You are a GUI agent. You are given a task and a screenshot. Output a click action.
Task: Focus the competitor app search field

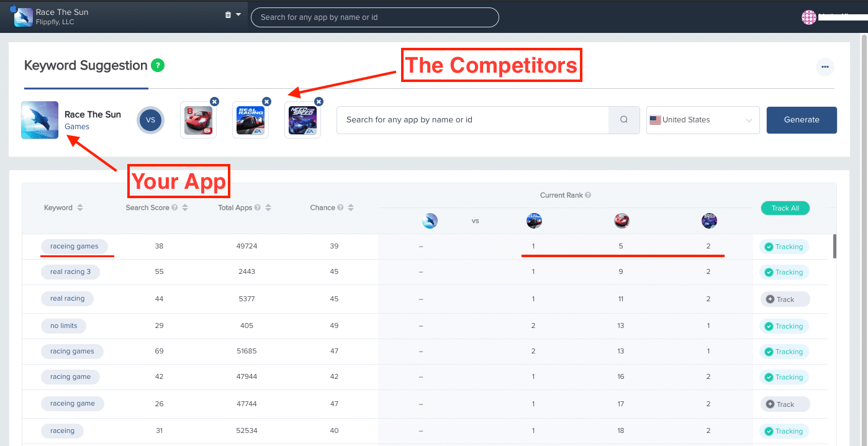[472, 120]
